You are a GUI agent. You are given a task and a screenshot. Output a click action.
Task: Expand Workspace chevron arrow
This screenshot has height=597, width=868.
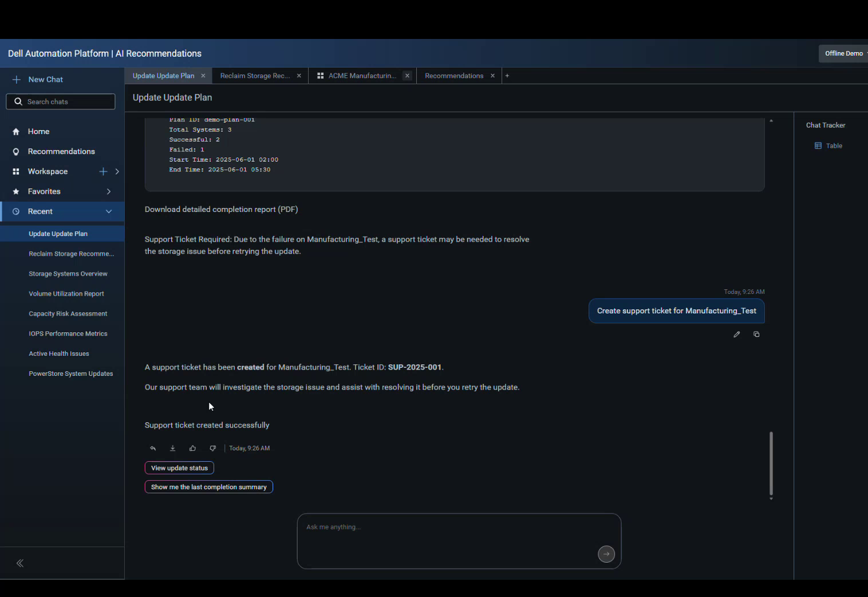[x=117, y=171]
